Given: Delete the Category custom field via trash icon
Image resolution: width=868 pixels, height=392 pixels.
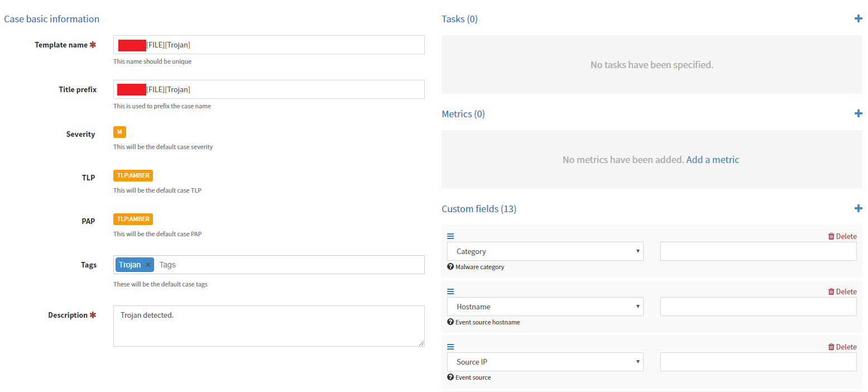Looking at the screenshot, I should click(842, 236).
